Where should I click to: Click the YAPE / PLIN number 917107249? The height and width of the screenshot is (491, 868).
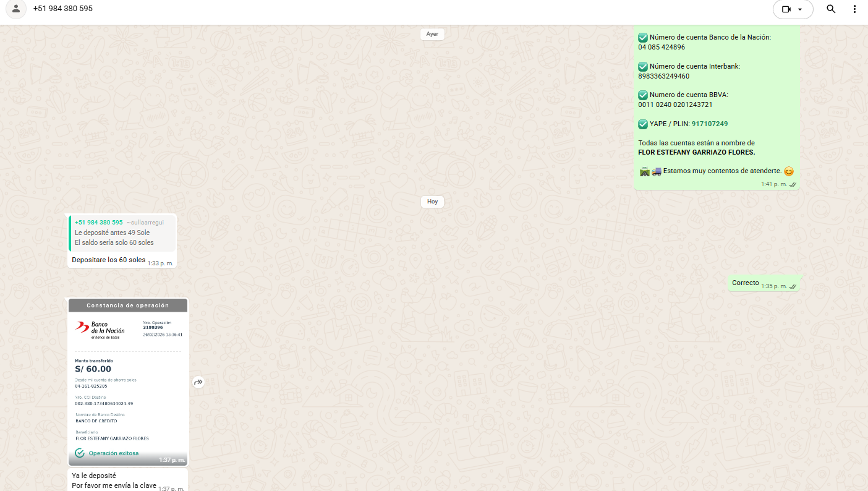tap(709, 124)
